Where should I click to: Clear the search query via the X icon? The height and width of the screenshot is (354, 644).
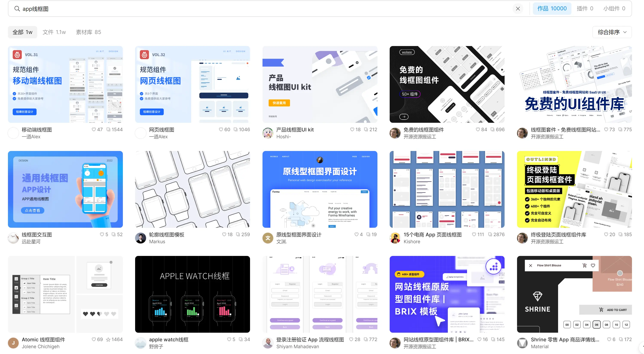pyautogui.click(x=518, y=9)
